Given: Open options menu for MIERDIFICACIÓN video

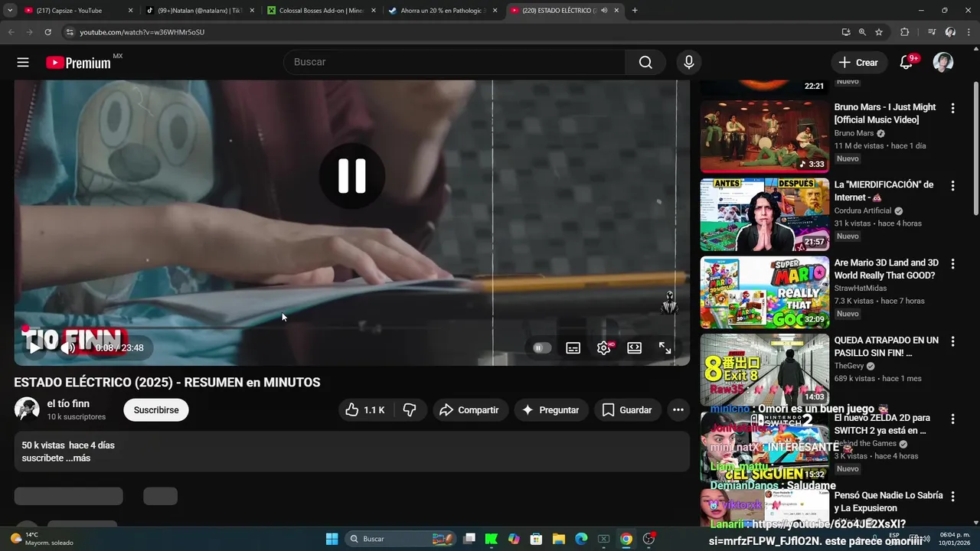Looking at the screenshot, I should [x=952, y=186].
